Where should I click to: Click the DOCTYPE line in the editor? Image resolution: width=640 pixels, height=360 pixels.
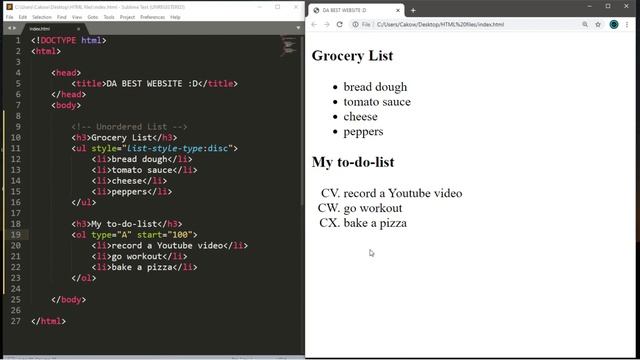tap(69, 40)
